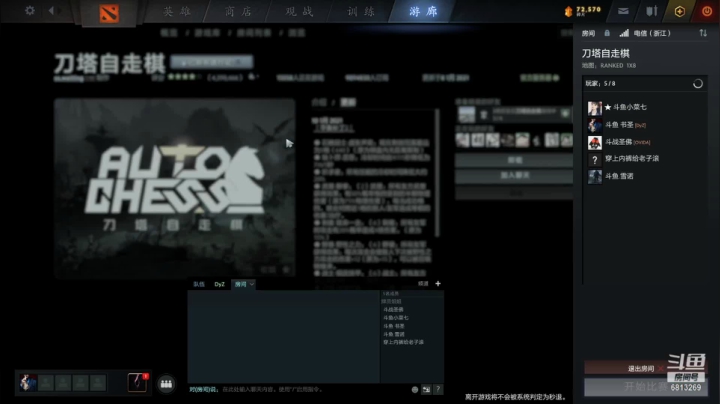720x404 pixels.
Task: Open the Dota Plus hexagon icon
Action: (x=680, y=11)
